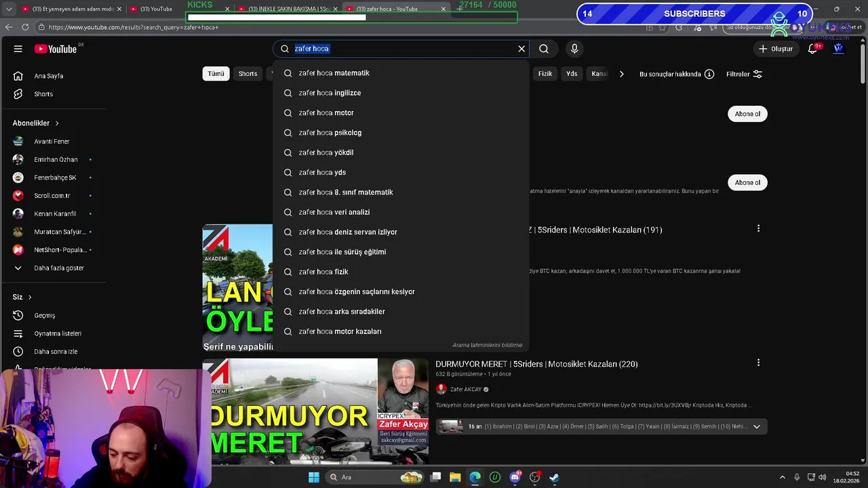The width and height of the screenshot is (868, 488).
Task: Select the Shorts filter chip
Action: click(248, 74)
